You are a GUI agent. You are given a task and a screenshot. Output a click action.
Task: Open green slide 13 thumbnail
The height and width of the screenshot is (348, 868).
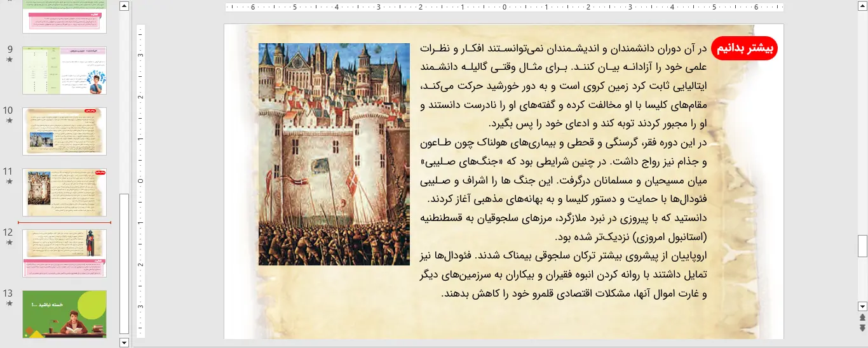pos(64,314)
